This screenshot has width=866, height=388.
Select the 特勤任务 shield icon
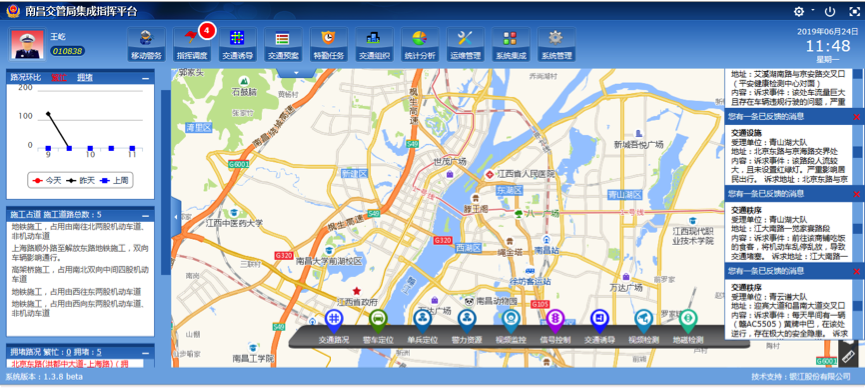point(329,44)
